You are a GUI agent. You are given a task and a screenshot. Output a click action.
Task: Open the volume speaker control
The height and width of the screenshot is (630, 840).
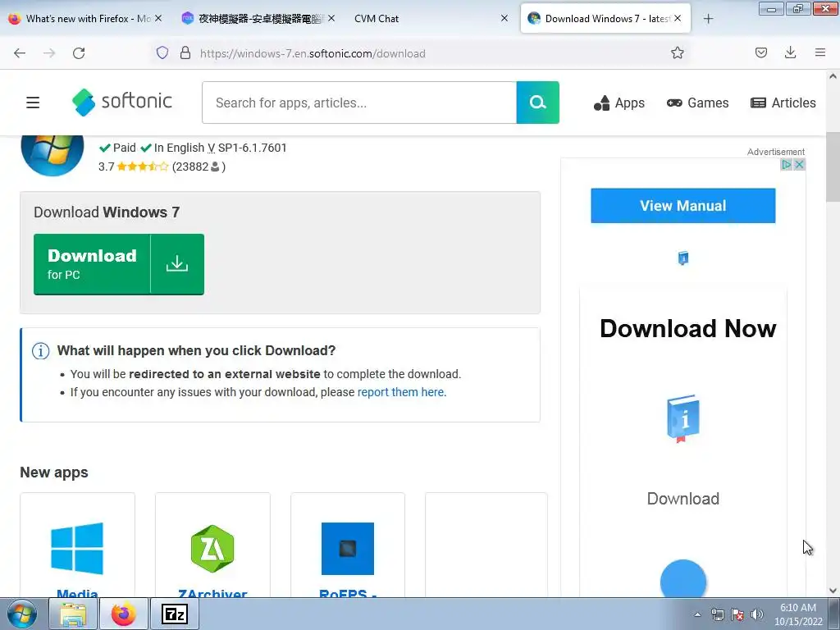(757, 614)
